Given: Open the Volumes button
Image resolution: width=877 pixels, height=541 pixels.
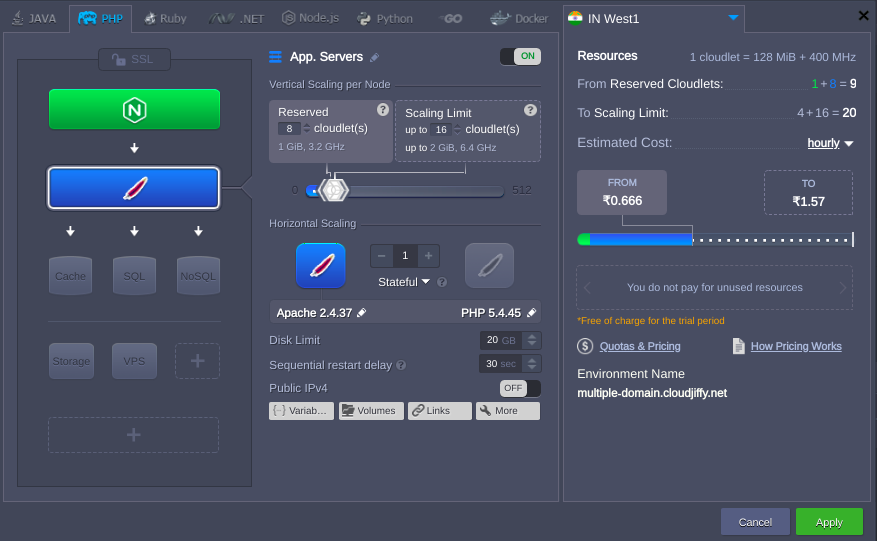Looking at the screenshot, I should click(371, 411).
